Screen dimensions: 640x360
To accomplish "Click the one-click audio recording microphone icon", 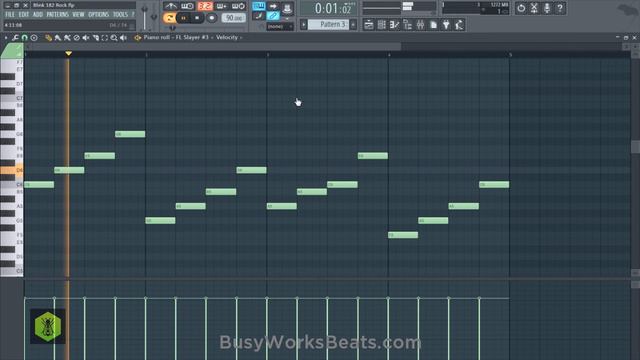I will (x=547, y=8).
